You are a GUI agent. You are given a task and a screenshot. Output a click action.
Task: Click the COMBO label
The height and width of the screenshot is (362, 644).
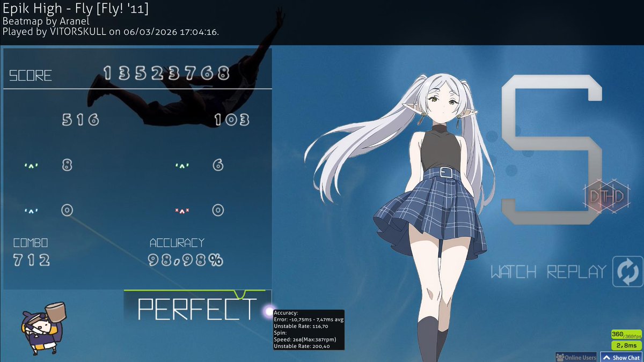pyautogui.click(x=31, y=243)
